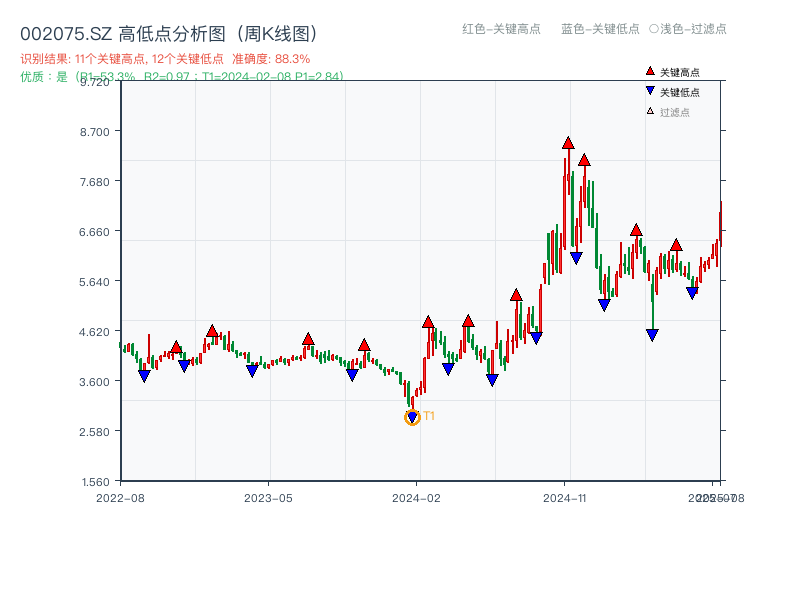Click the 2.580 y-axis label
Image resolution: width=800 pixels, height=600 pixels.
[94, 432]
